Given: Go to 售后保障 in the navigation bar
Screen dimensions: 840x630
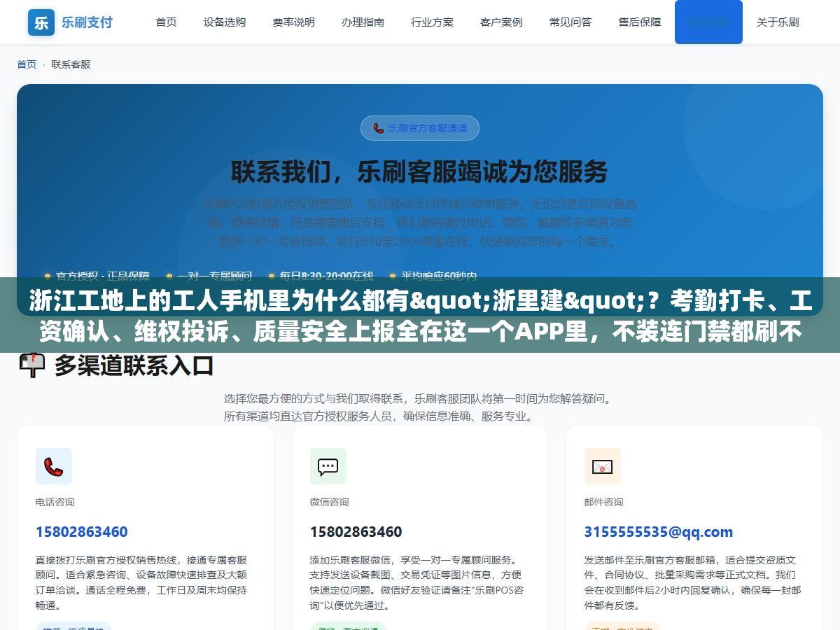Looking at the screenshot, I should point(640,22).
